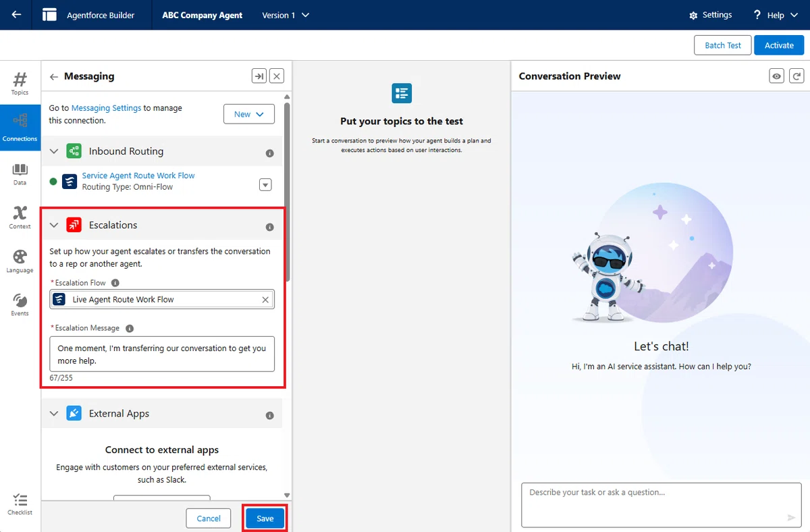Open the New dropdown button
Viewport: 810px width, 532px height.
(249, 114)
